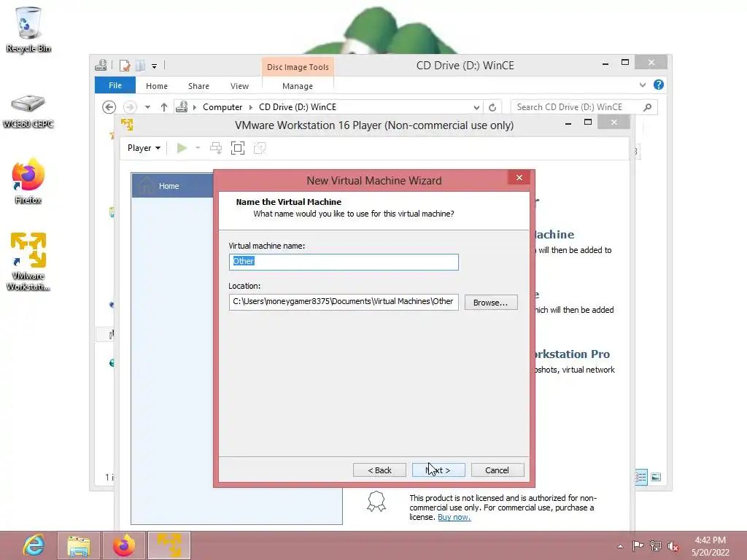Refresh the Explorer folder view

click(x=492, y=108)
